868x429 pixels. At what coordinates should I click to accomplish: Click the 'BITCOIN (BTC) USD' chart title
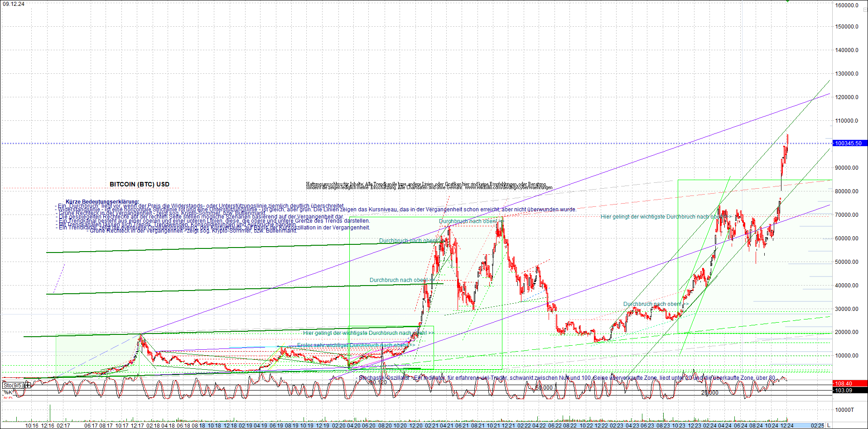coord(140,184)
